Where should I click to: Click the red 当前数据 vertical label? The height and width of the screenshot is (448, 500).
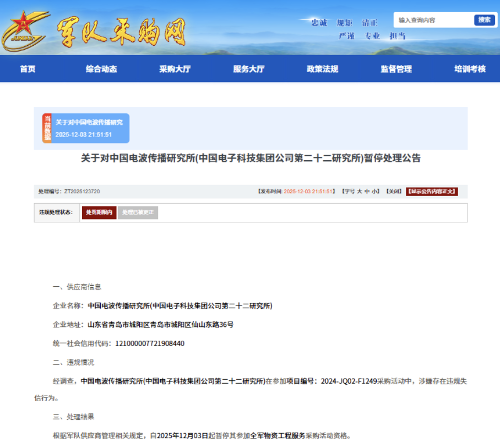47,128
